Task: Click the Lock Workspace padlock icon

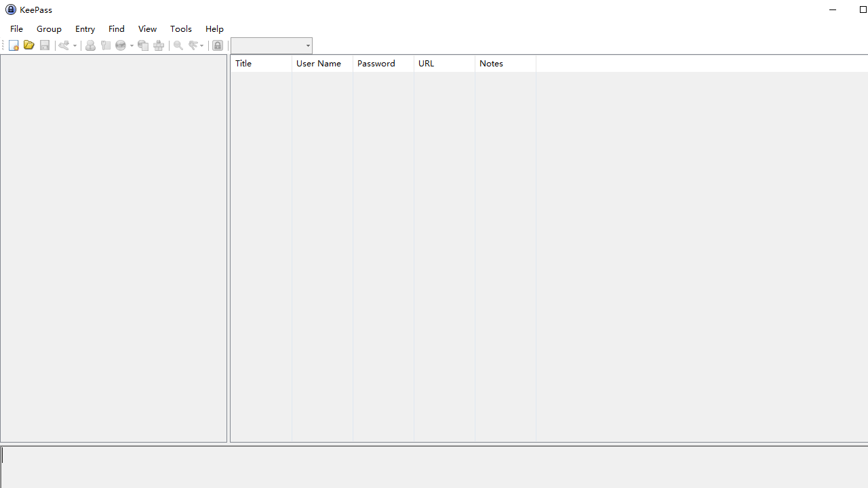Action: coord(218,45)
